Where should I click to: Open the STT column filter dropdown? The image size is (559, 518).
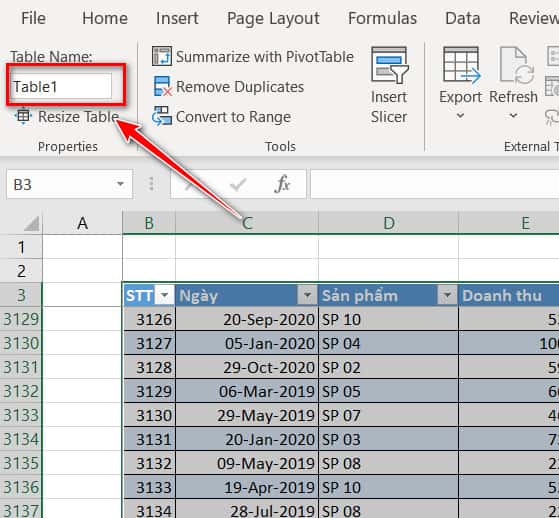164,295
